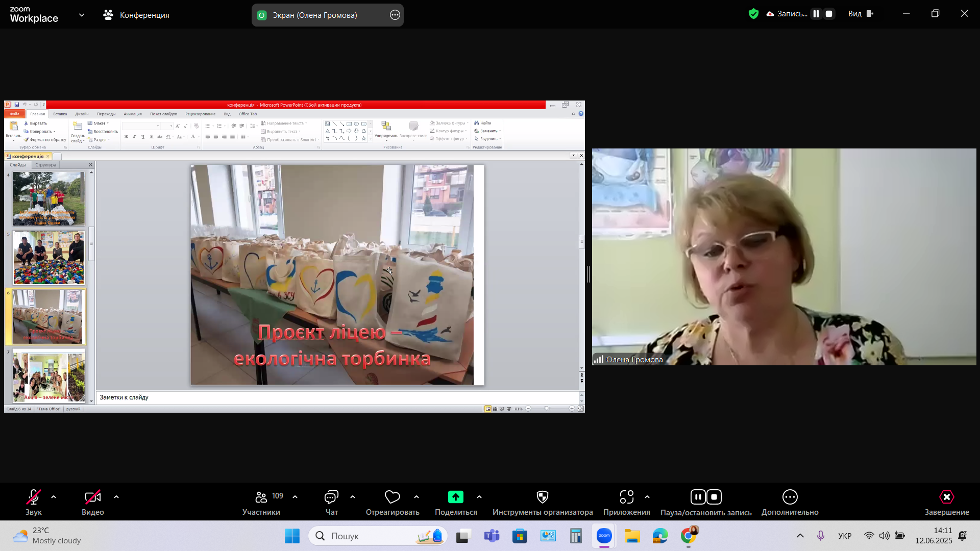The height and width of the screenshot is (551, 980).
Task: Open Google Chrome from the taskbar
Action: click(x=688, y=536)
